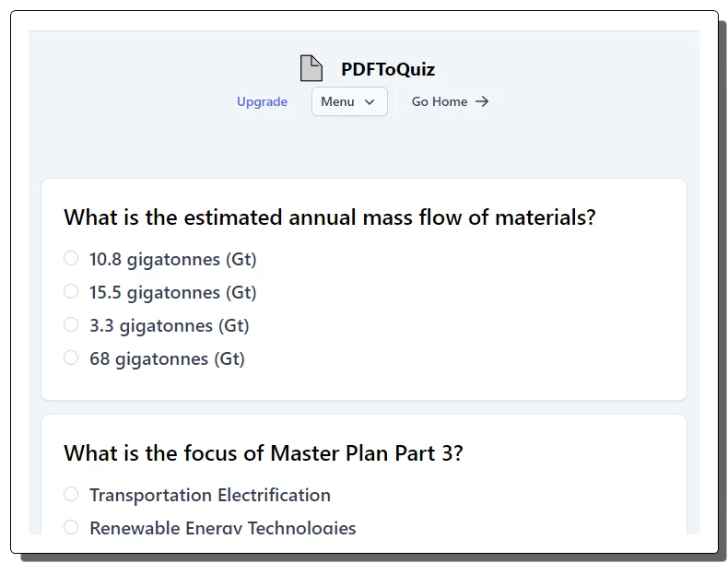Click the 3.3 gigatonnes (Gt) label
This screenshot has height=563, width=728.
(x=170, y=325)
